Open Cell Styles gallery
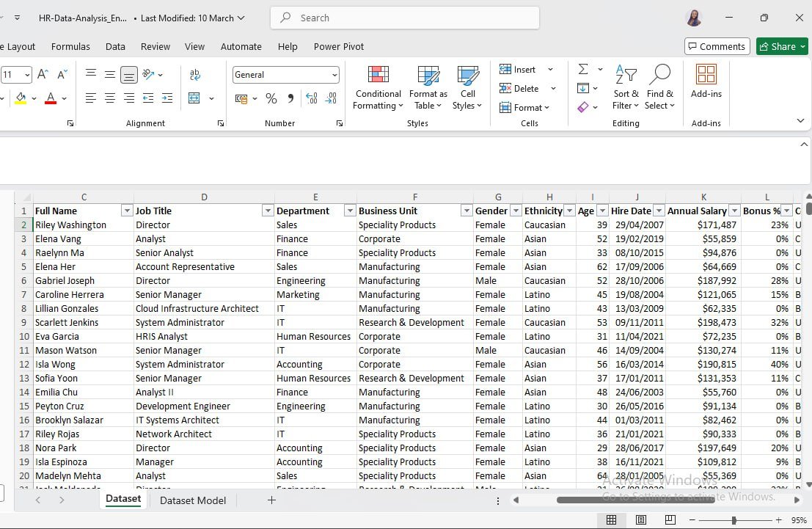Screen dimensions: 812x529 [468, 87]
